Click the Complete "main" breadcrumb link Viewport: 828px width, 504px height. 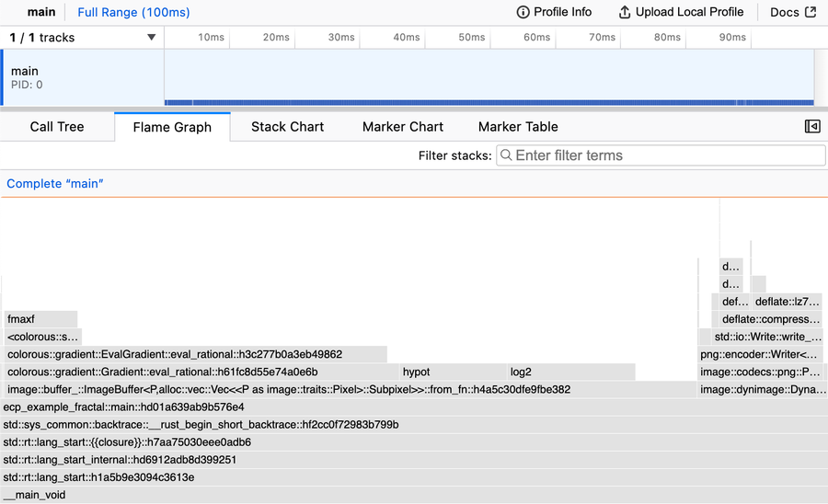coord(55,184)
